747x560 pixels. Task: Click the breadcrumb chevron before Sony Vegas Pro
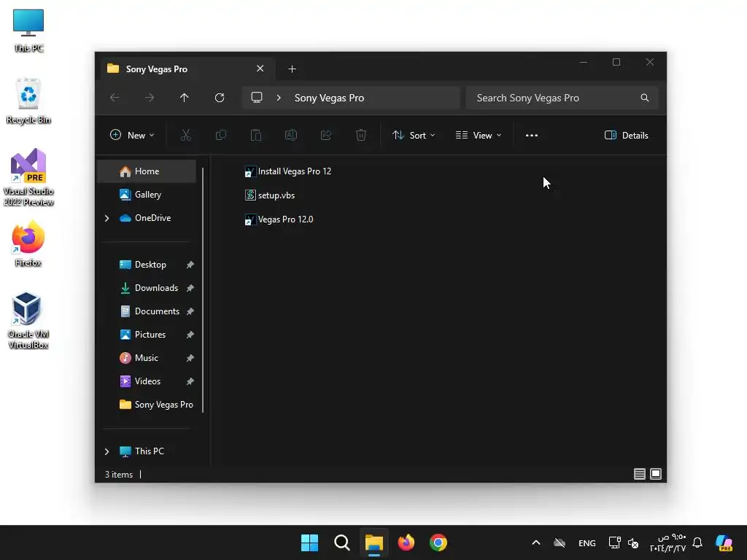[x=279, y=98]
